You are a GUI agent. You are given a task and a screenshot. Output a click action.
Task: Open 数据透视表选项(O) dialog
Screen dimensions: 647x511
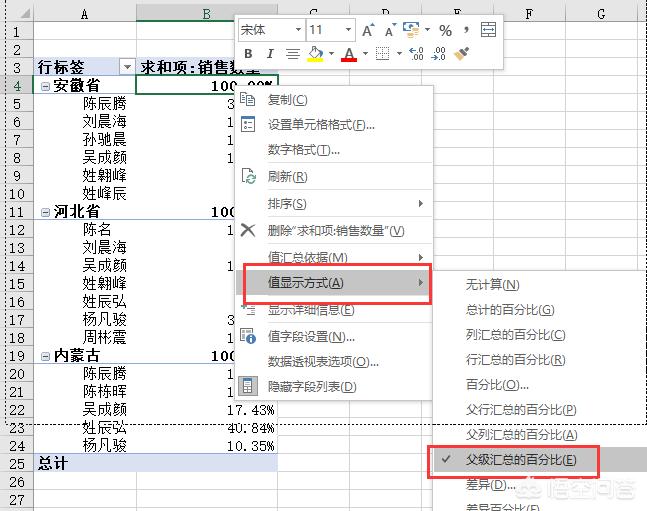(x=334, y=362)
